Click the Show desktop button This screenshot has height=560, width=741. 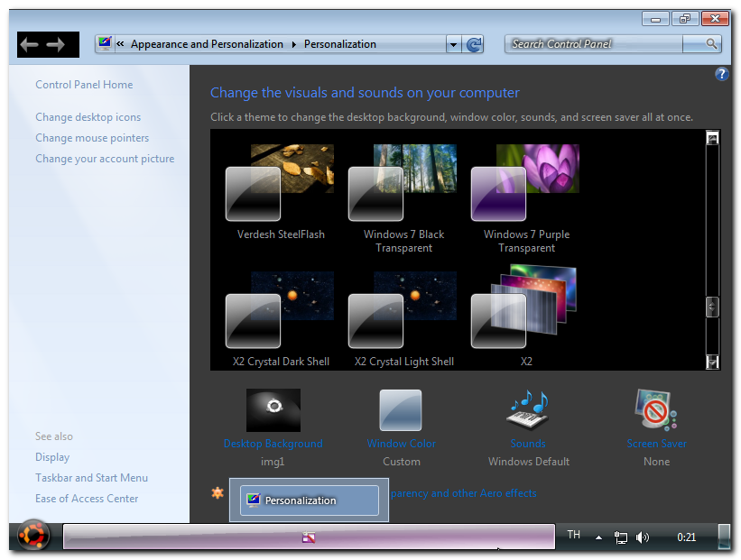[x=724, y=537]
